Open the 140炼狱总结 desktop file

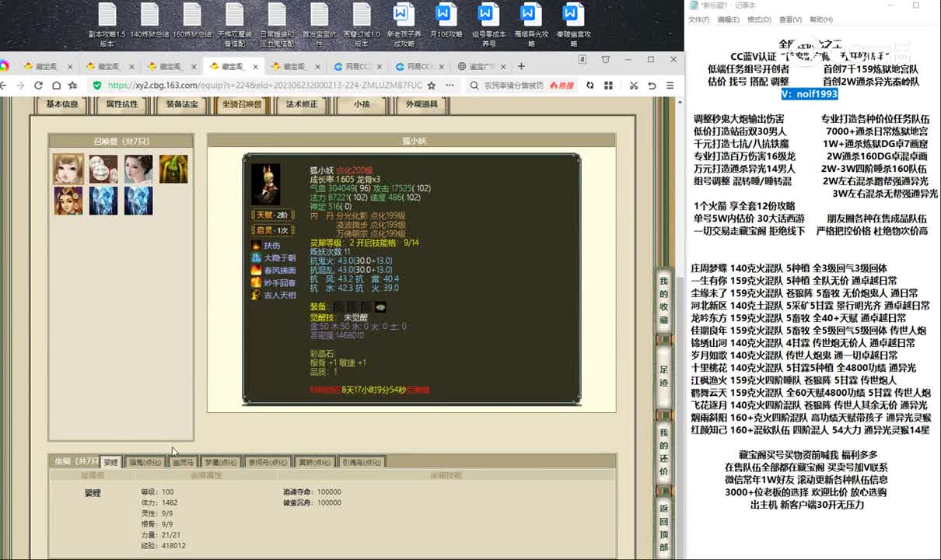pyautogui.click(x=149, y=21)
